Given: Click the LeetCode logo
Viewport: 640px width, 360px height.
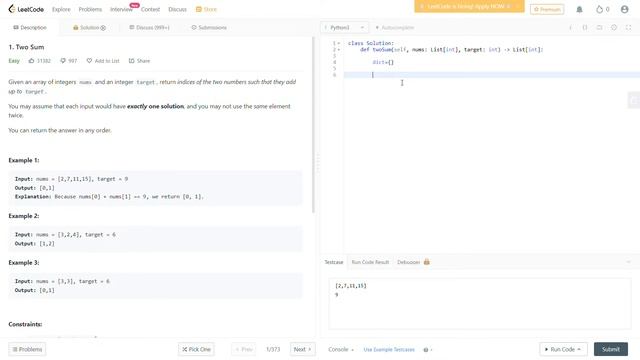Looking at the screenshot, I should pyautogui.click(x=26, y=9).
